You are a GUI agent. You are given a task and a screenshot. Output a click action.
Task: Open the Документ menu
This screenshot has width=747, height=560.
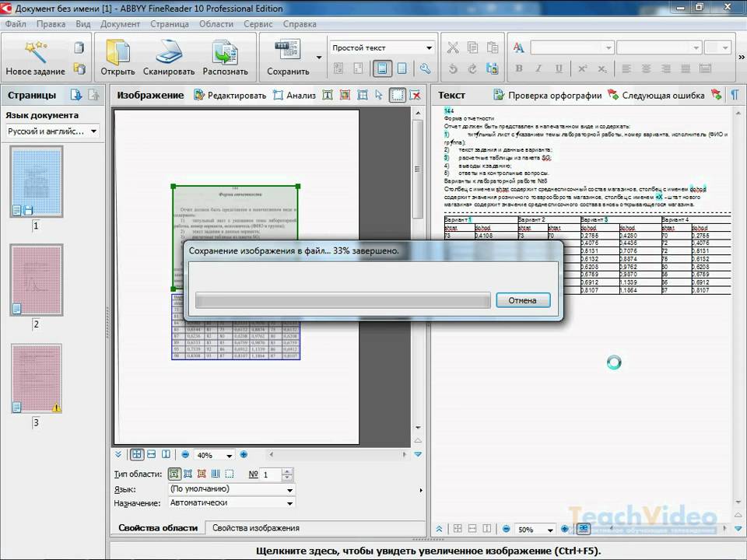(x=120, y=24)
